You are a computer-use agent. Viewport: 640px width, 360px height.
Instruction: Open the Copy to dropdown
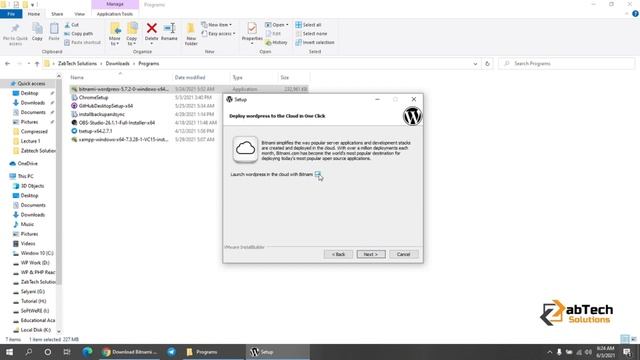[132, 34]
